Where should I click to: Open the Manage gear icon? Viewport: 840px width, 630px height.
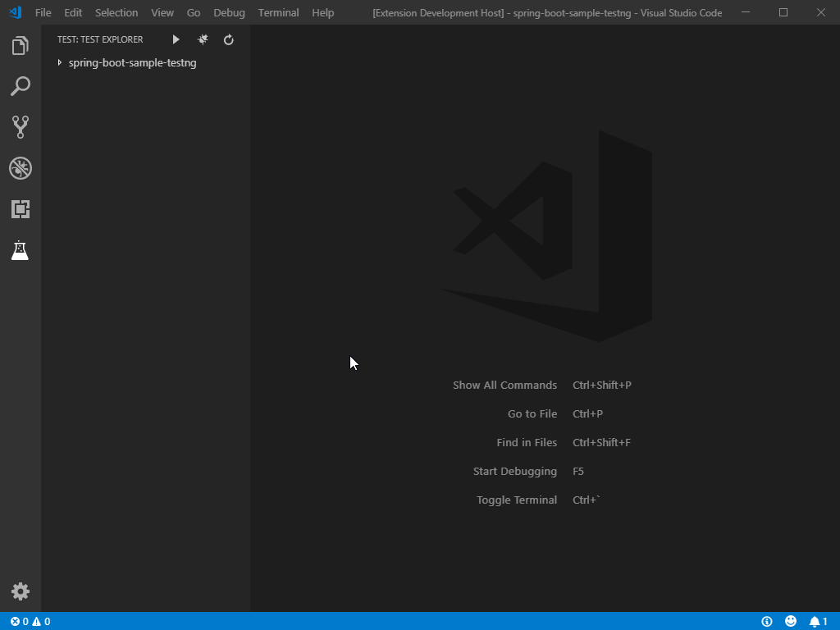20,591
